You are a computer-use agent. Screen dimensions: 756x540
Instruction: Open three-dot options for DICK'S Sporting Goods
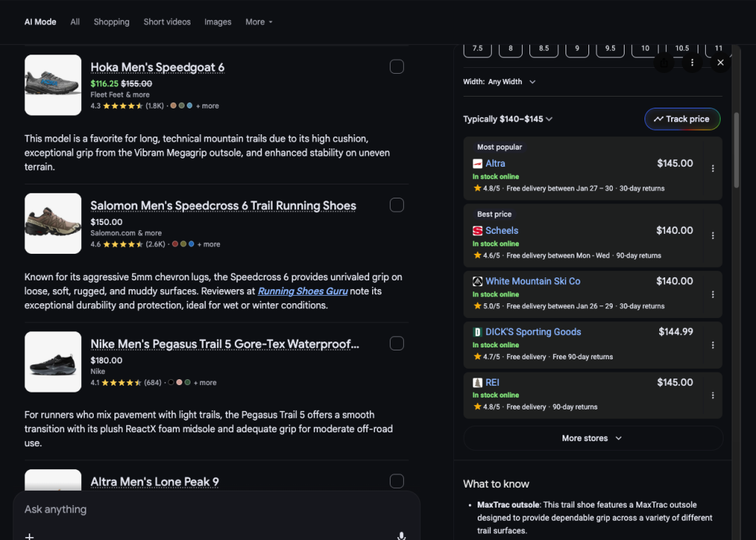[x=712, y=345]
